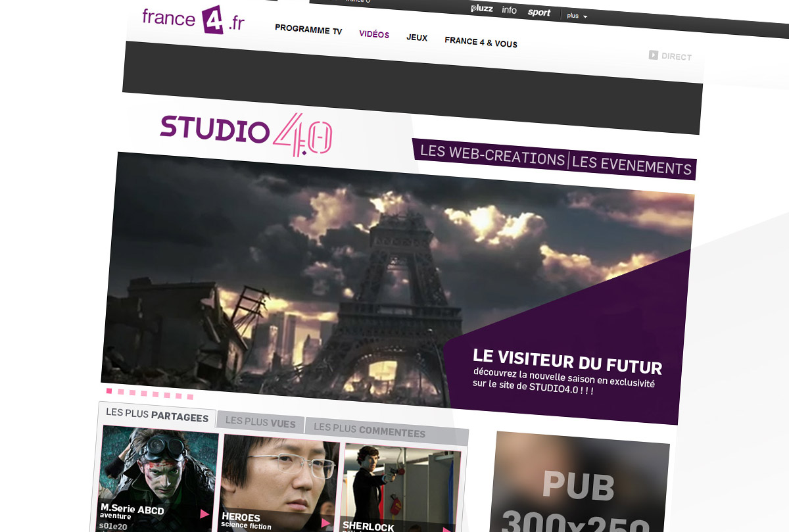
Task: Open the info link in top bar
Action: coord(509,10)
